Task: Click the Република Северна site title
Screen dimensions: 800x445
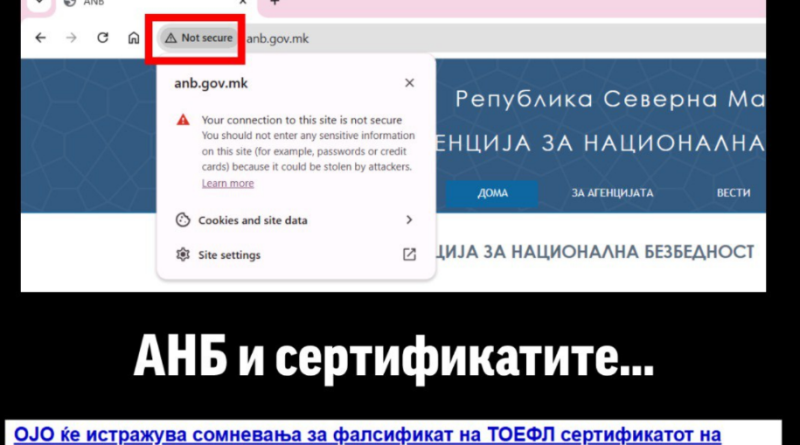Action: click(610, 99)
